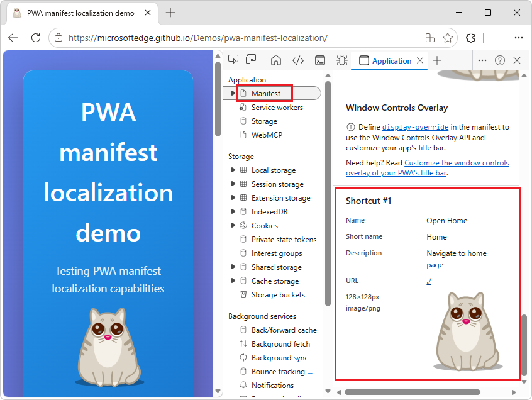Open Notifications item
This screenshot has height=400, width=532.
272,386
